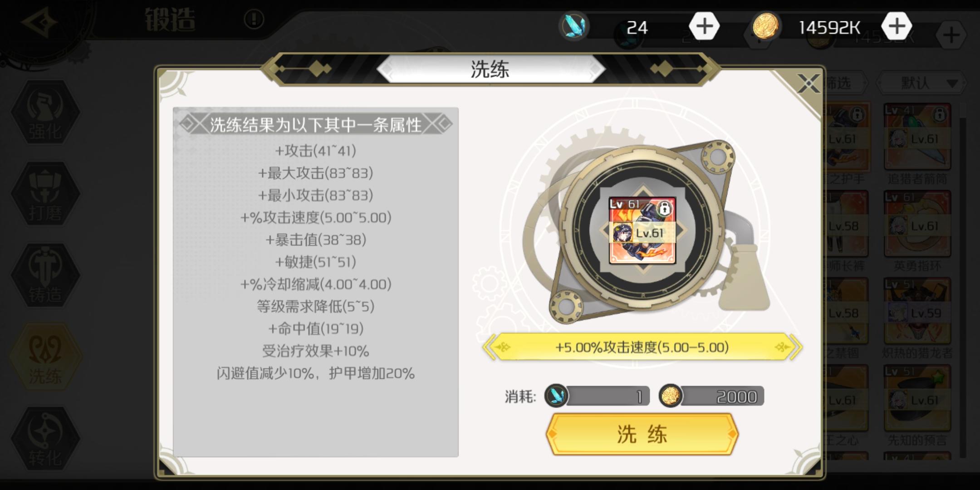Select the 先知的预言 equipment item
The height and width of the screenshot is (490, 980).
click(917, 405)
